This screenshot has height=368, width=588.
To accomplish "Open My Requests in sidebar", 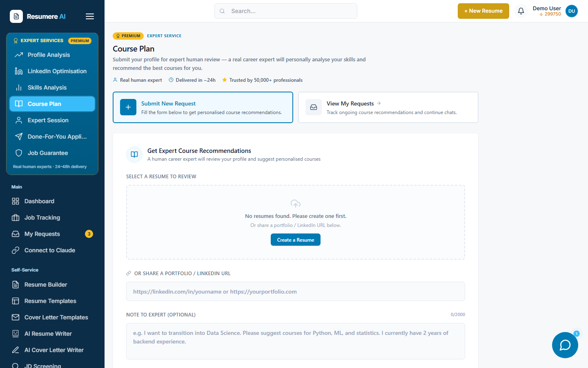I will 52,234.
